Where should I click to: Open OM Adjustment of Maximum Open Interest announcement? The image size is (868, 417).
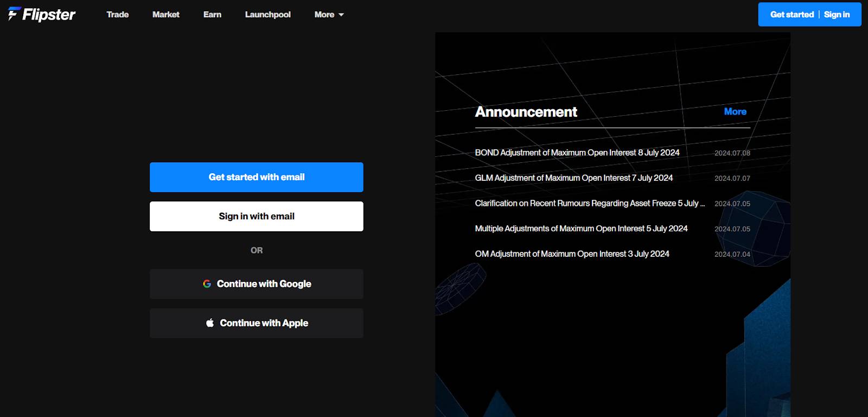tap(572, 254)
